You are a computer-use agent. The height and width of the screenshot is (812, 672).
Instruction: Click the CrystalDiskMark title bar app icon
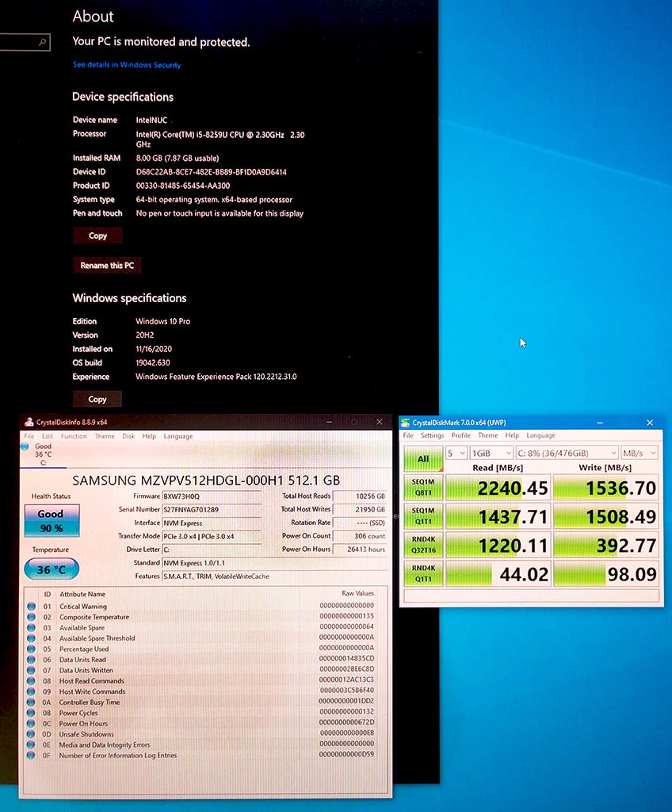[x=406, y=423]
